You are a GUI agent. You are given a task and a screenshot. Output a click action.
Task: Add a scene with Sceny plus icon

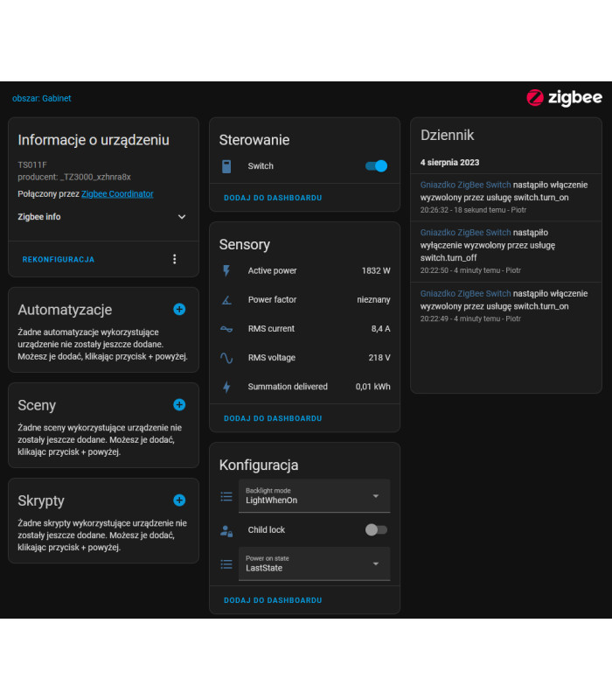click(x=179, y=404)
